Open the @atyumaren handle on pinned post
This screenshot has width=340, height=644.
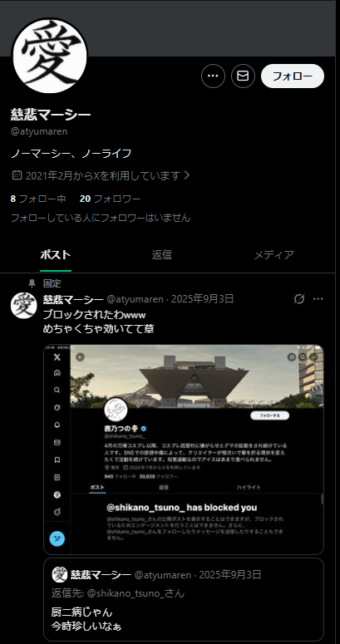pyautogui.click(x=135, y=299)
